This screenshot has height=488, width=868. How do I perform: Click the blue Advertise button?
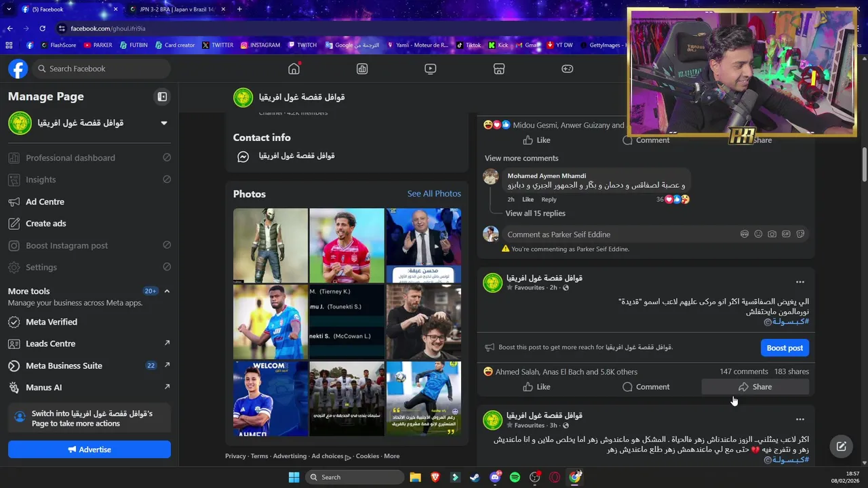(x=90, y=449)
